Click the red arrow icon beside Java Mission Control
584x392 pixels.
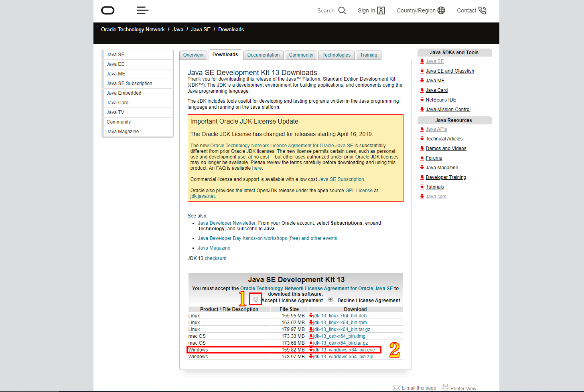(x=422, y=110)
